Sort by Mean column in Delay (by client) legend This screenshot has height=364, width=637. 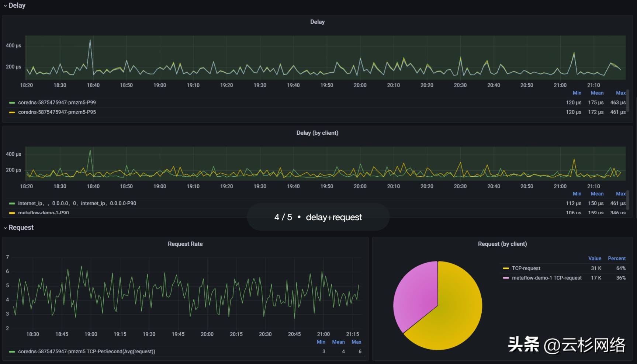pos(597,194)
